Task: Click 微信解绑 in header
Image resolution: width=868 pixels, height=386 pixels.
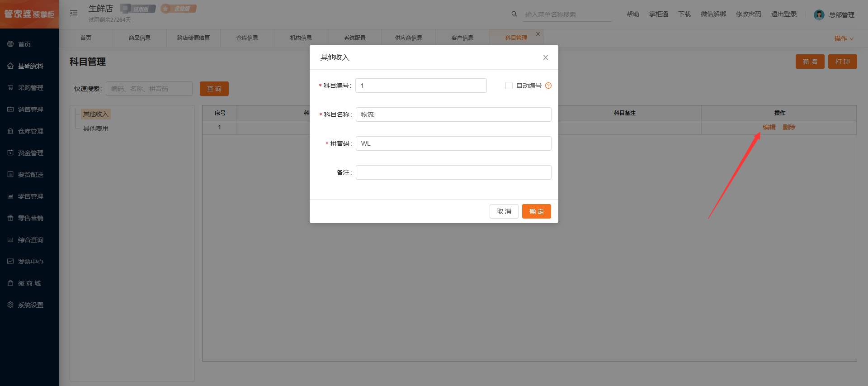Action: tap(713, 14)
